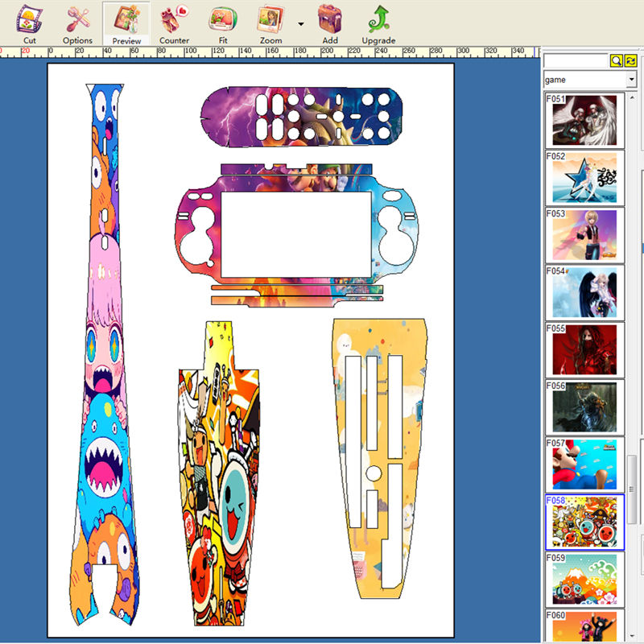Select the purple lightning back skin piece
This screenshot has width=644, height=644.
click(301, 117)
